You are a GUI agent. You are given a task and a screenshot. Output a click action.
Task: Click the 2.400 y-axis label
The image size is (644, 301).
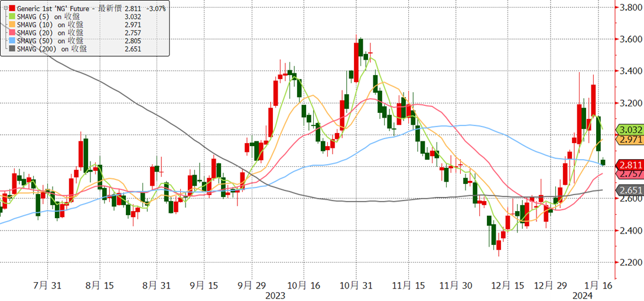pyautogui.click(x=631, y=230)
